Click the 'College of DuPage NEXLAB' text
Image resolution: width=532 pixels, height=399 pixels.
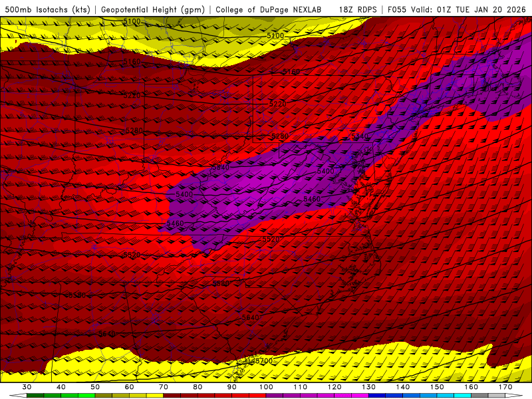click(268, 9)
